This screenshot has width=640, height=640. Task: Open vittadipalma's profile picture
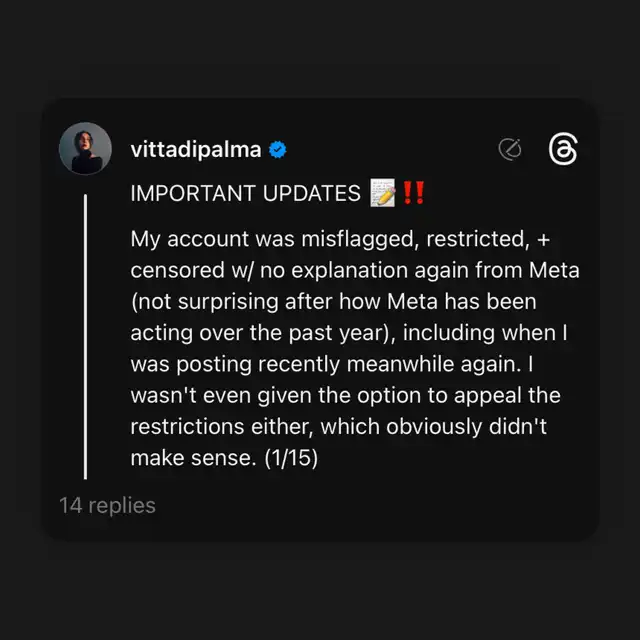[85, 149]
